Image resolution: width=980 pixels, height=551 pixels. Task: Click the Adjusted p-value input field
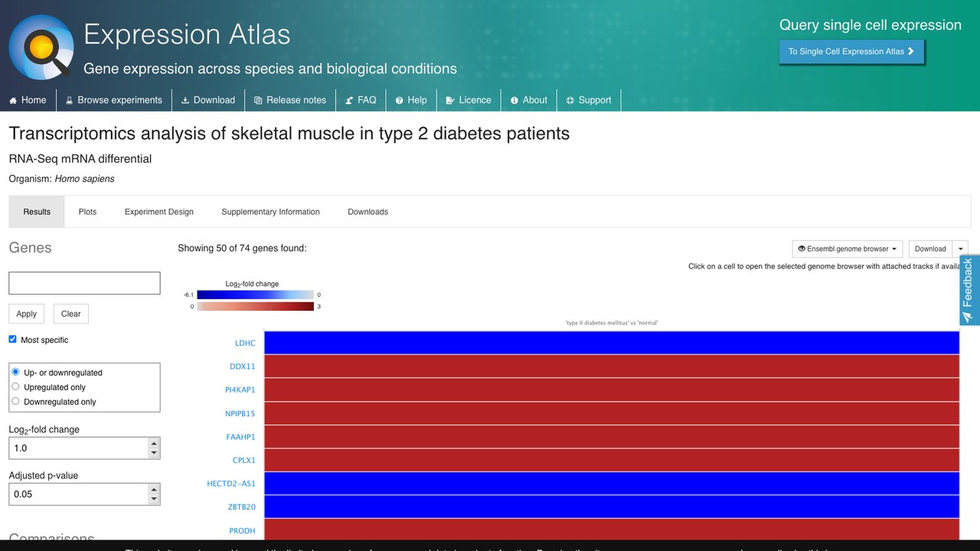coord(78,494)
